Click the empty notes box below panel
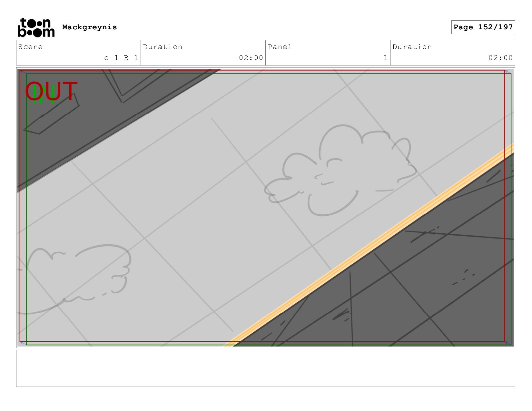This screenshot has height=411, width=532. point(265,368)
